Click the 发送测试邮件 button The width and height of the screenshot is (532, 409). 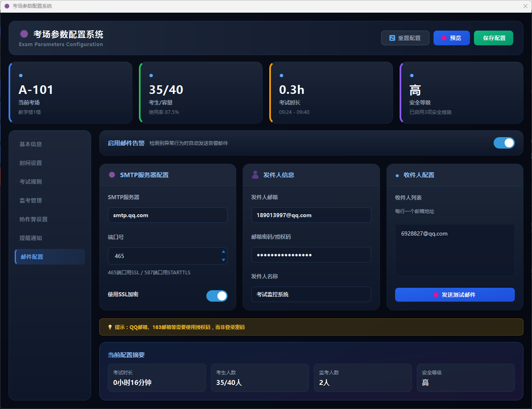[x=454, y=295]
